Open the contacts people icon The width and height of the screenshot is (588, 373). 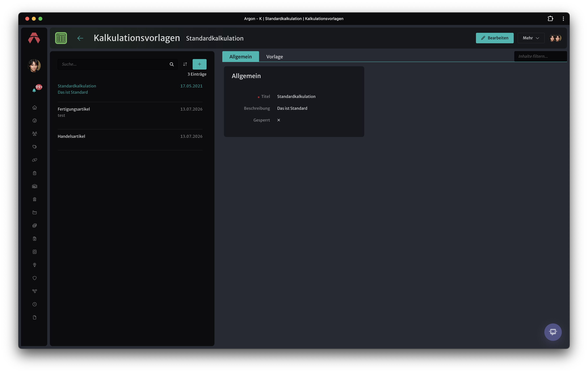(34, 134)
